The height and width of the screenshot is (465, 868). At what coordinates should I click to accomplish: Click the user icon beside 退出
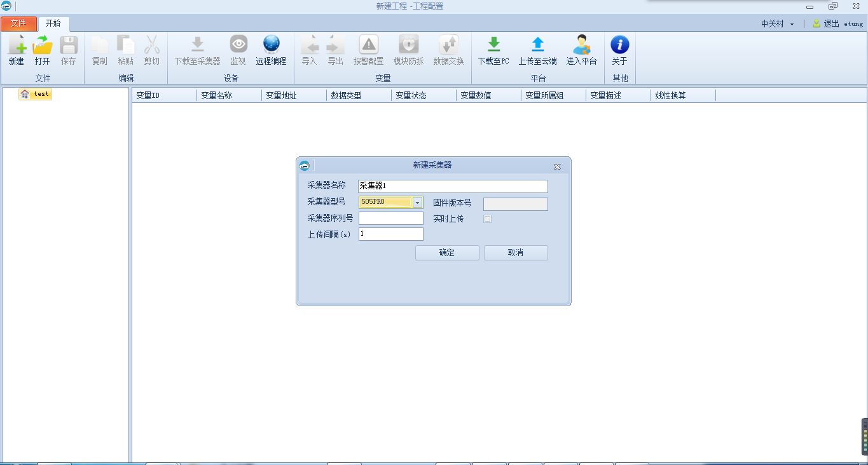tap(816, 24)
